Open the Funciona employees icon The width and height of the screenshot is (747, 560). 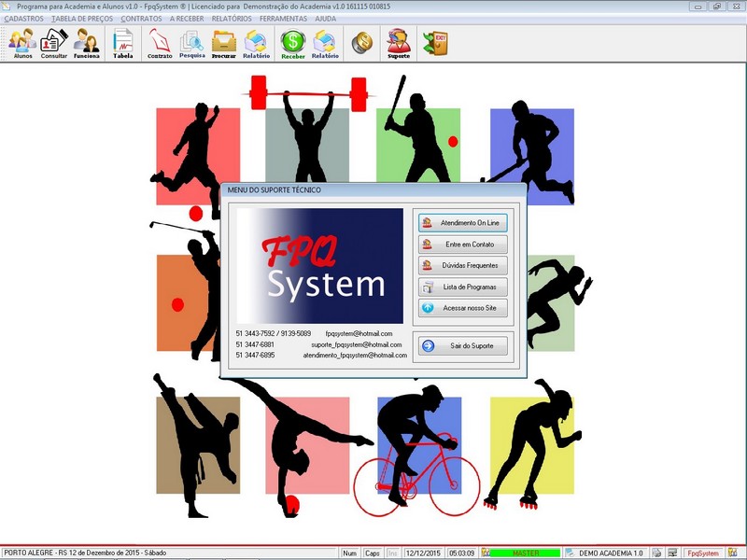pyautogui.click(x=86, y=43)
